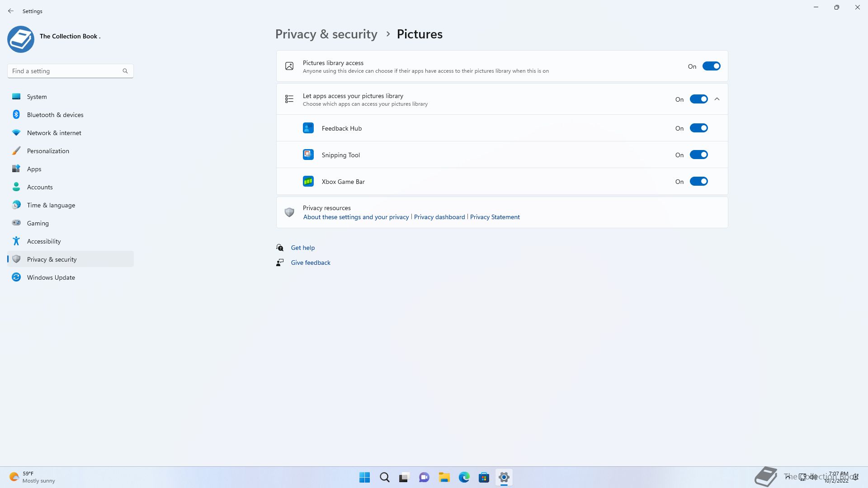868x488 pixels.
Task: Click the Feedback Hub app icon
Action: click(x=308, y=128)
